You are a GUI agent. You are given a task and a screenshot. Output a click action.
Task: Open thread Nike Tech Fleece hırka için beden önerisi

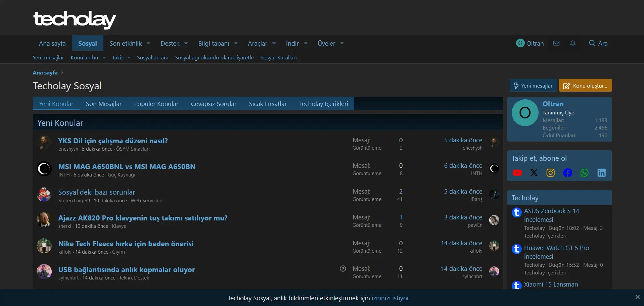coord(126,244)
